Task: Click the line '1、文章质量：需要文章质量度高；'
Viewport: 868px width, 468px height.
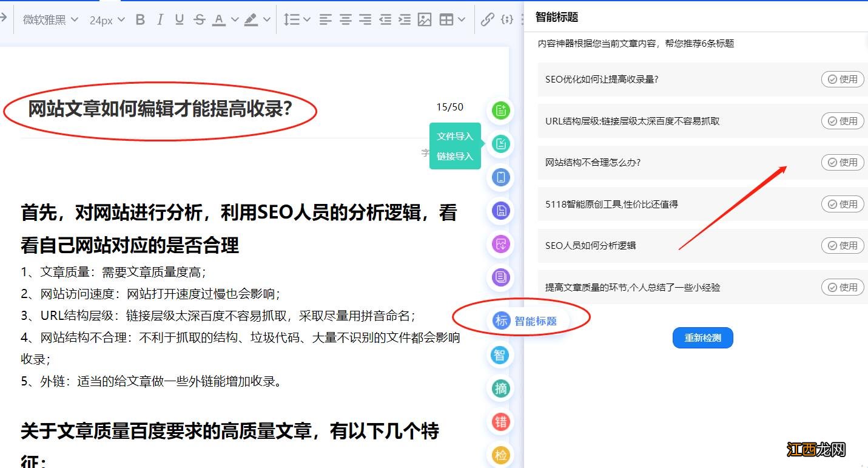Action: pos(113,272)
